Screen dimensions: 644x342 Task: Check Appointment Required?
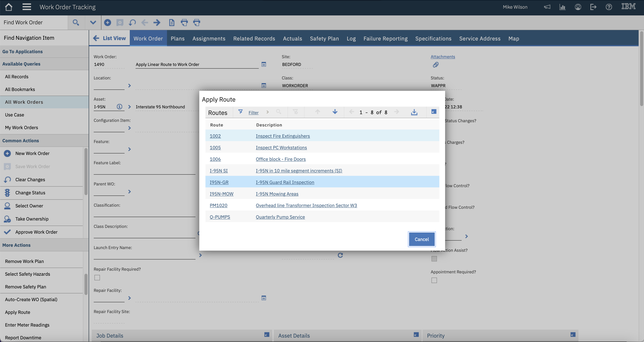434,280
